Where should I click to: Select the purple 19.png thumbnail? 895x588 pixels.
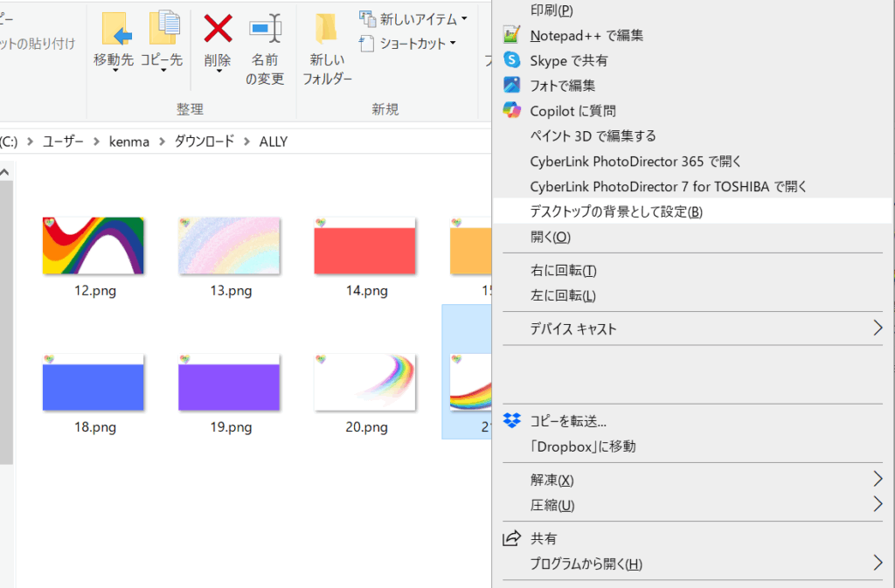coord(229,382)
